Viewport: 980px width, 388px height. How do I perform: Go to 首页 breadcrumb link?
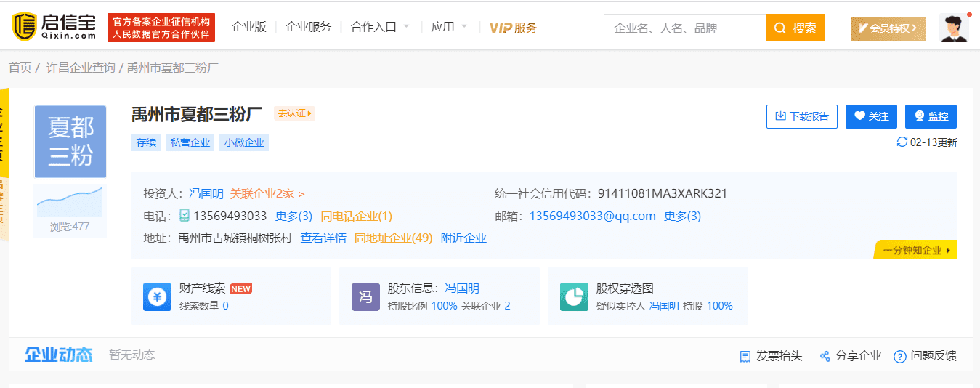(x=20, y=68)
